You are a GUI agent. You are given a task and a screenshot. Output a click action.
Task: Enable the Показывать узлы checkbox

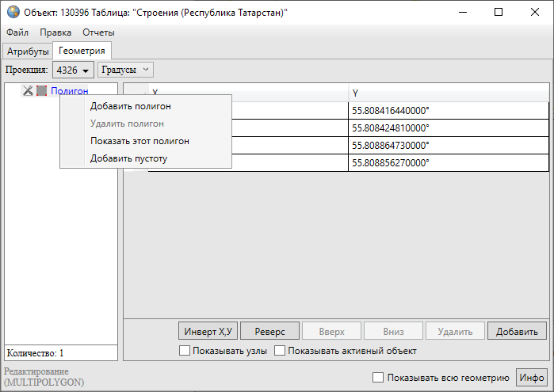pos(185,351)
